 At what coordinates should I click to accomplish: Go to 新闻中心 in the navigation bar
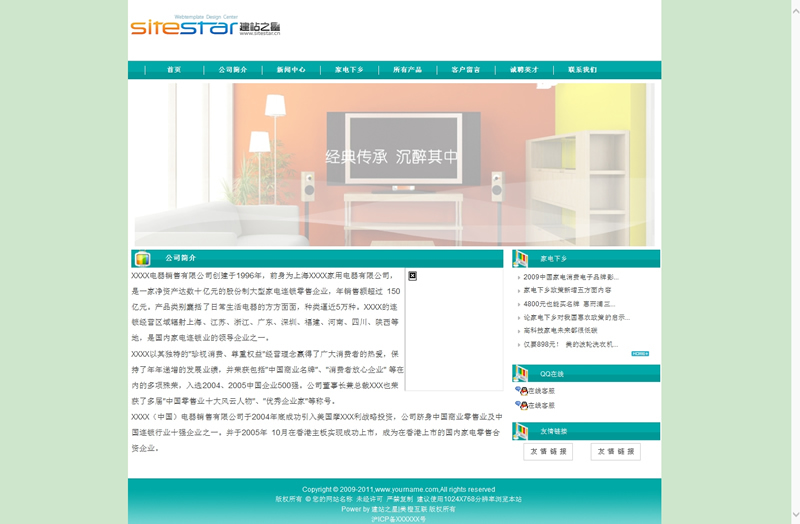pyautogui.click(x=291, y=70)
